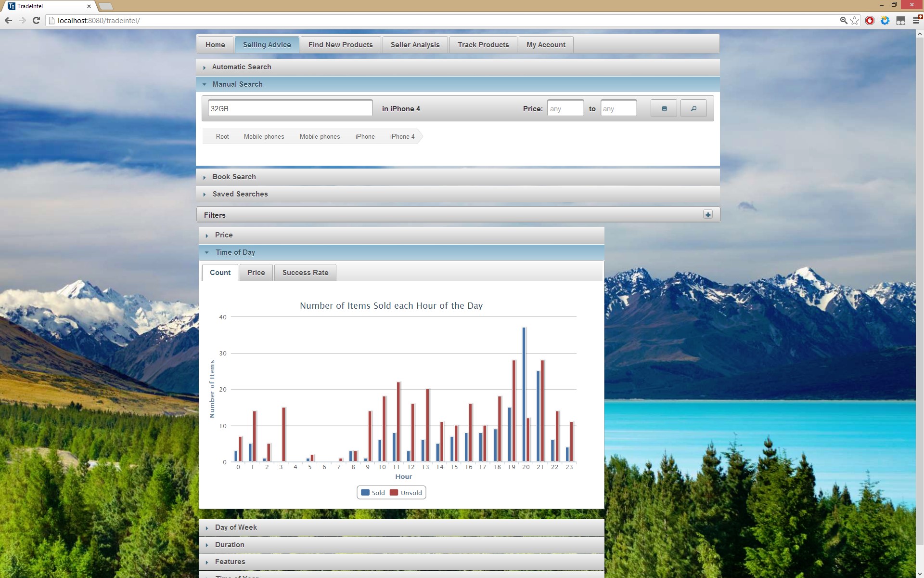This screenshot has height=578, width=924.
Task: Bookmark page with the star icon
Action: (x=855, y=20)
